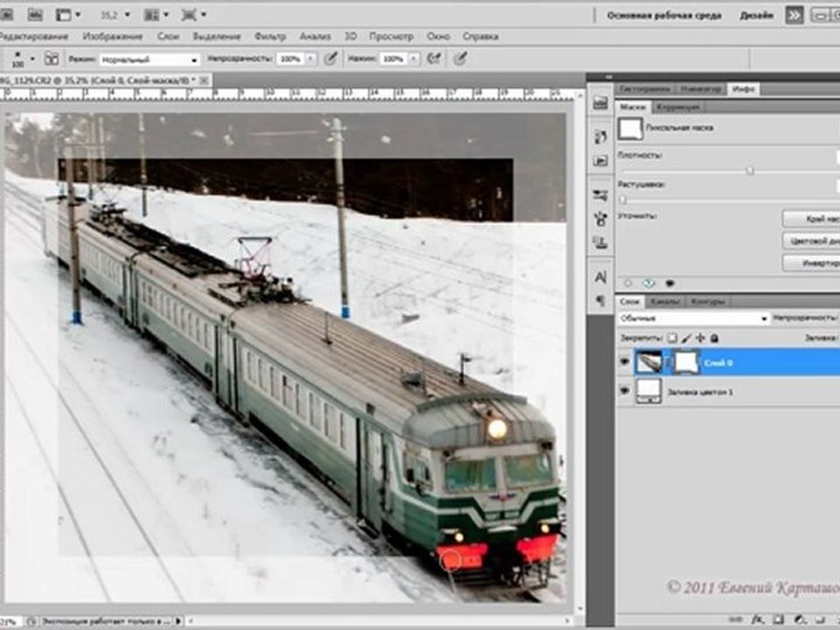Open the brush opacity slider arrow
The image size is (840, 630).
pyautogui.click(x=311, y=59)
